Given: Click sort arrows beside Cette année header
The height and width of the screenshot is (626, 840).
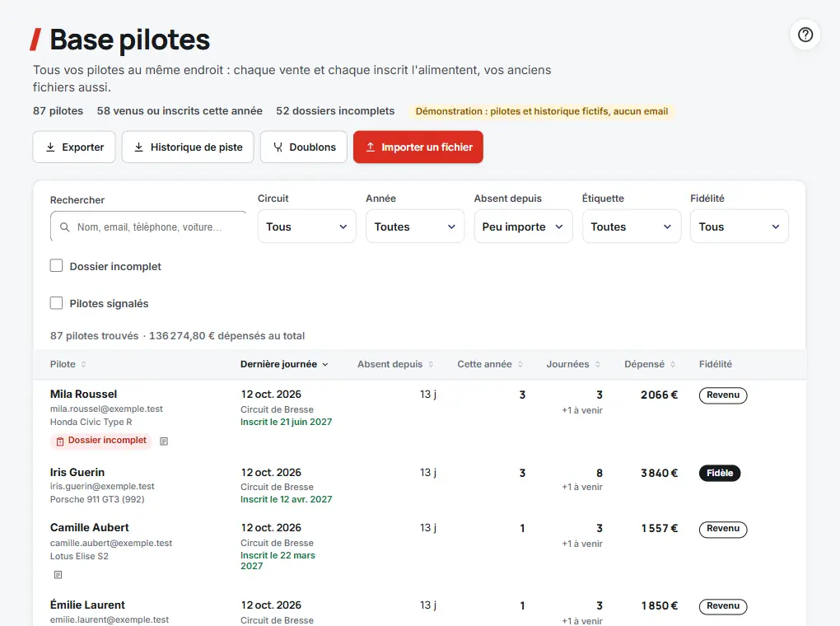Looking at the screenshot, I should (520, 364).
